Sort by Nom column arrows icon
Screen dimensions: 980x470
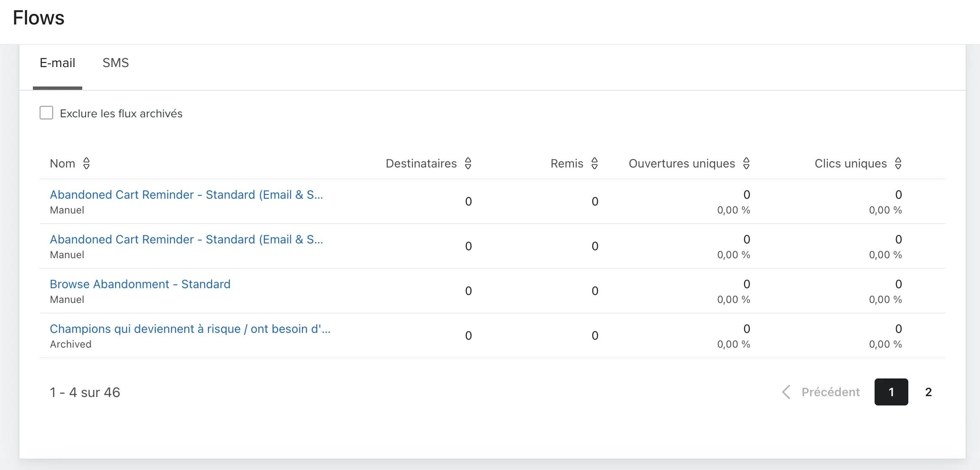[x=86, y=163]
